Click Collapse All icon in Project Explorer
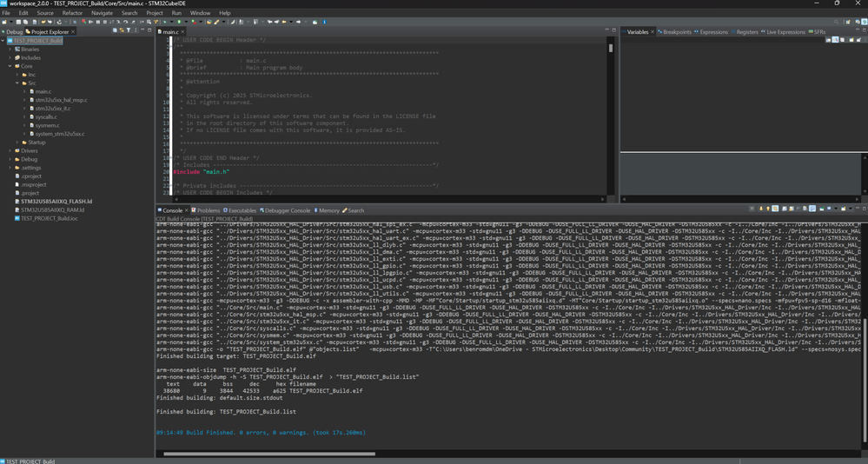 pos(115,30)
